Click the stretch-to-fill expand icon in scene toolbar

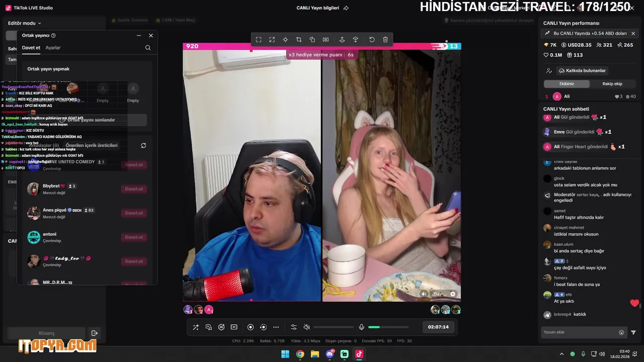tap(272, 40)
